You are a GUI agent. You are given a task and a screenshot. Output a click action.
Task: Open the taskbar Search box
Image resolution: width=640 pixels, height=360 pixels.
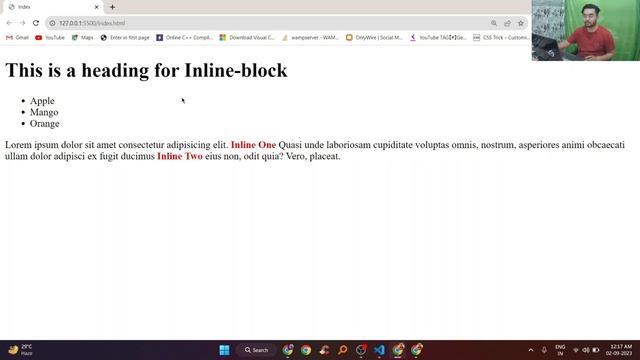point(256,350)
